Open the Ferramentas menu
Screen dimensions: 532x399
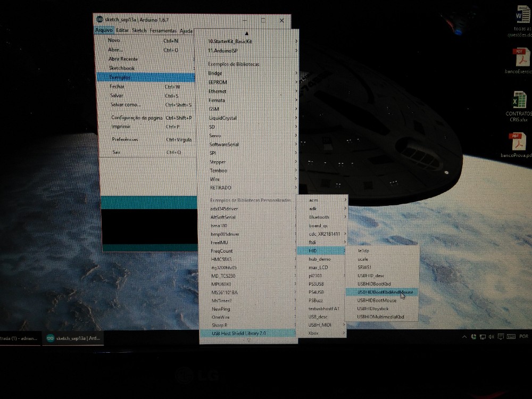[163, 30]
